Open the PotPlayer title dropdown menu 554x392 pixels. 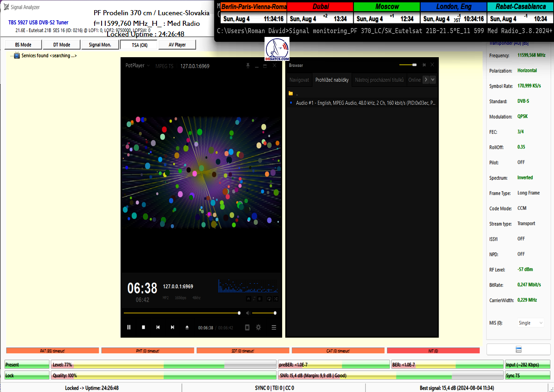pos(138,66)
